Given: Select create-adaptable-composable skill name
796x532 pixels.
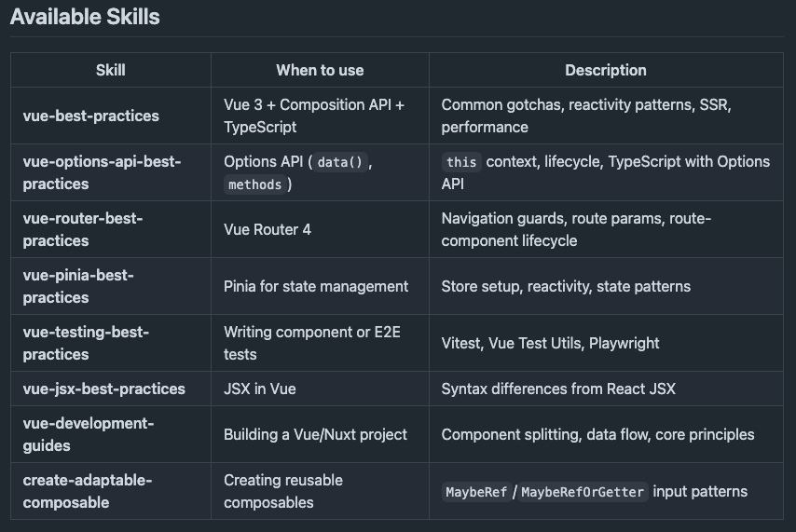Looking at the screenshot, I should [88, 491].
